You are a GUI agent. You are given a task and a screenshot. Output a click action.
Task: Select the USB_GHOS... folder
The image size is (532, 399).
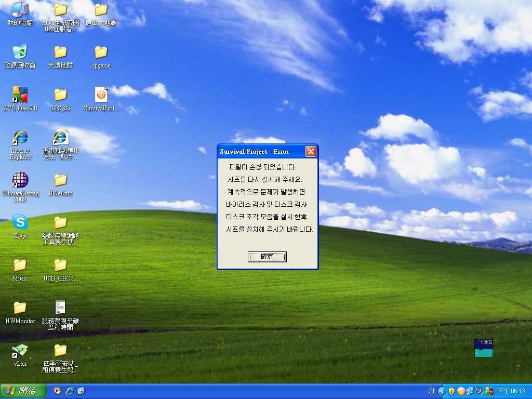pyautogui.click(x=60, y=270)
